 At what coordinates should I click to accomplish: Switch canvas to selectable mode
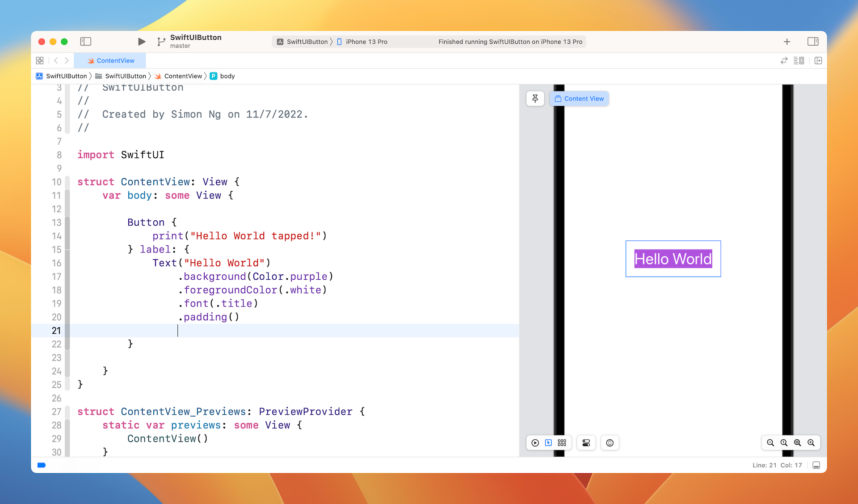[548, 443]
